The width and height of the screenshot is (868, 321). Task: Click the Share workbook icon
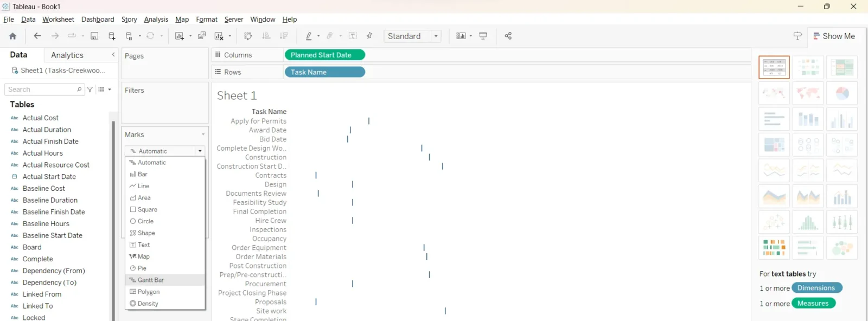point(508,36)
